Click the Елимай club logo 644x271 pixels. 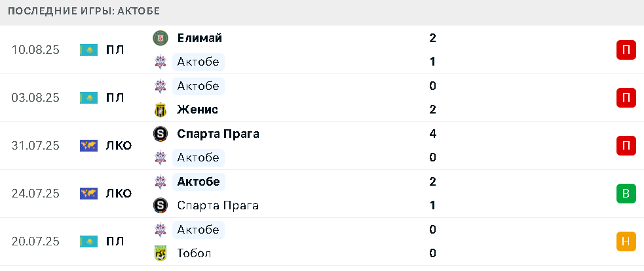tap(160, 38)
